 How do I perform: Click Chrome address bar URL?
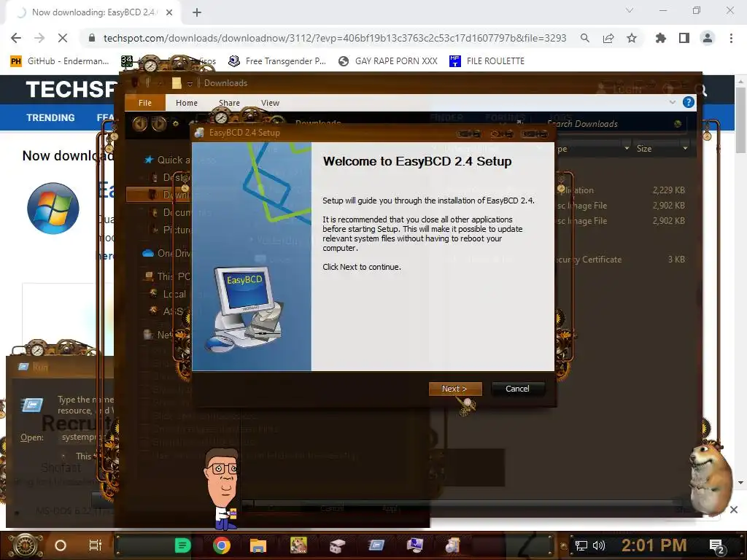[x=334, y=38]
